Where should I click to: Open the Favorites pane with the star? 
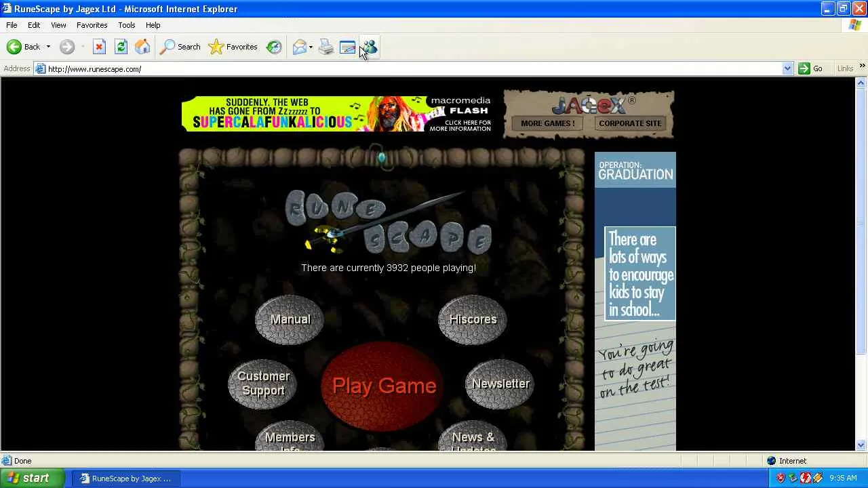233,47
